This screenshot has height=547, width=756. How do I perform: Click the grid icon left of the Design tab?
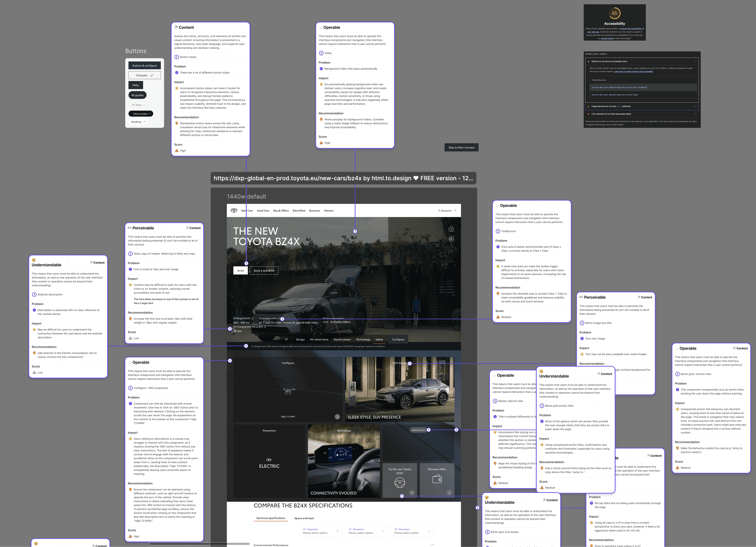[x=286, y=339]
